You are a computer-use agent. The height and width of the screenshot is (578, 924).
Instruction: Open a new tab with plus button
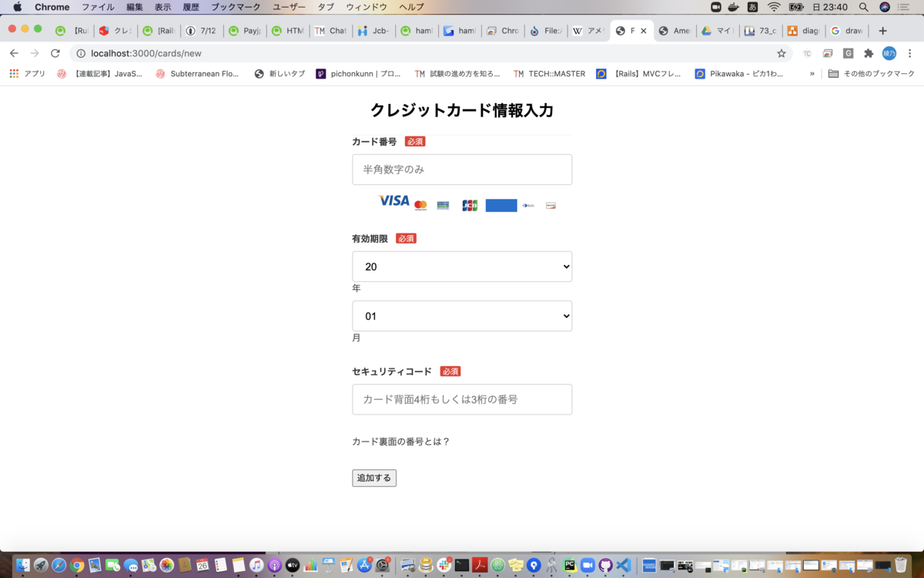tap(882, 31)
